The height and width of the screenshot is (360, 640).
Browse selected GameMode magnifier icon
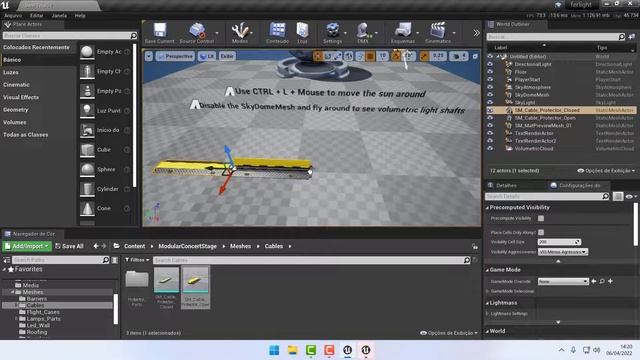602,281
